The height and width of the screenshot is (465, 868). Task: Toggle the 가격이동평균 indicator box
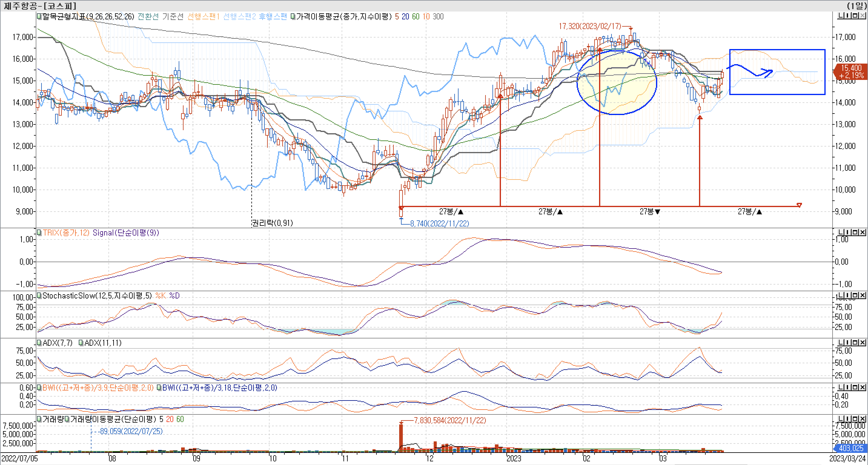point(293,16)
